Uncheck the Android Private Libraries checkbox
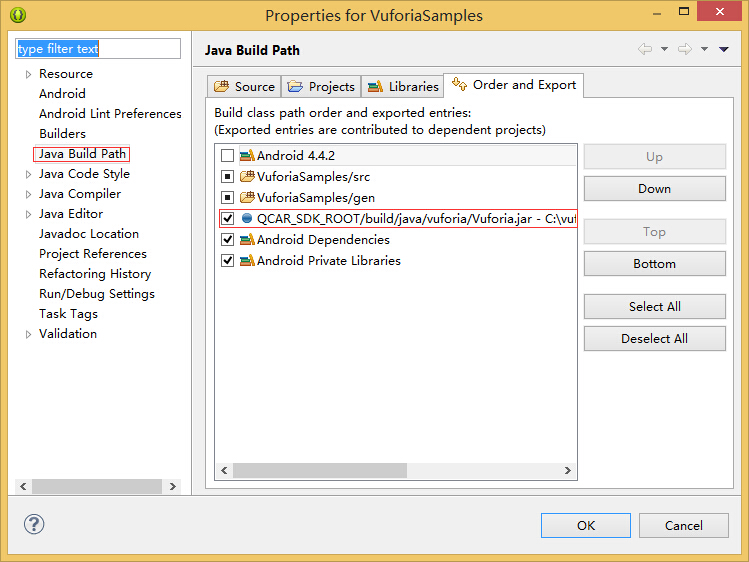Viewport: 749px width, 562px height. tap(227, 261)
